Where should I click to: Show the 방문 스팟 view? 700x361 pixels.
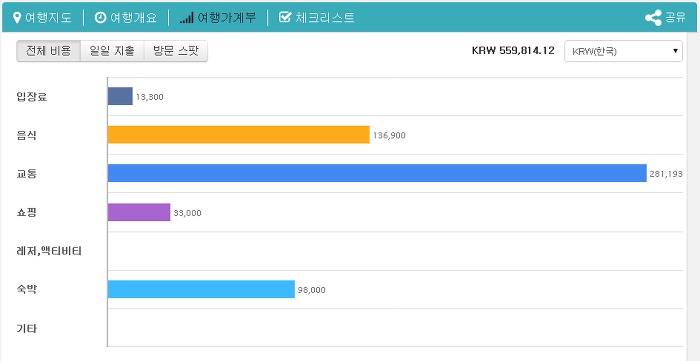click(x=176, y=51)
